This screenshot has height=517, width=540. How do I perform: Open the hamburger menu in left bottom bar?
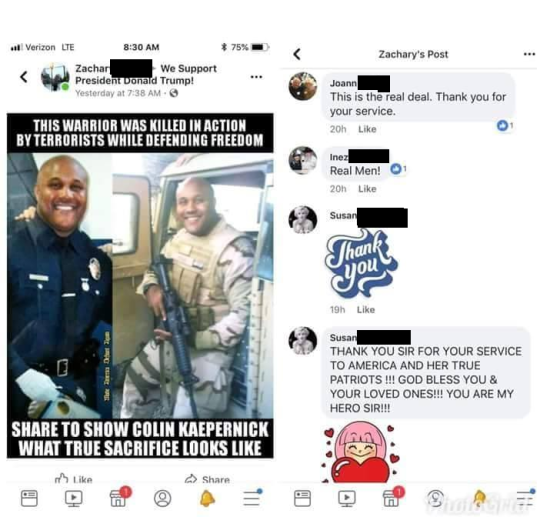(x=252, y=497)
